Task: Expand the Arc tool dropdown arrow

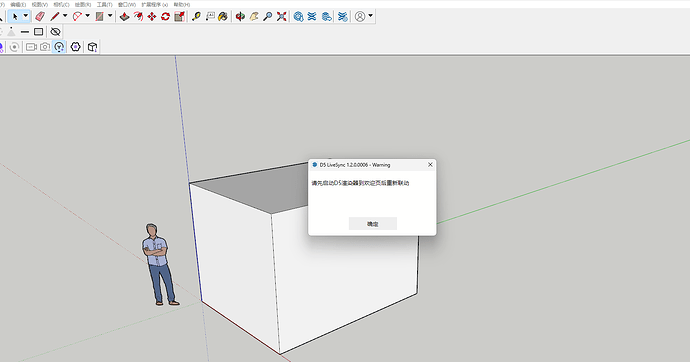Action: [87, 16]
